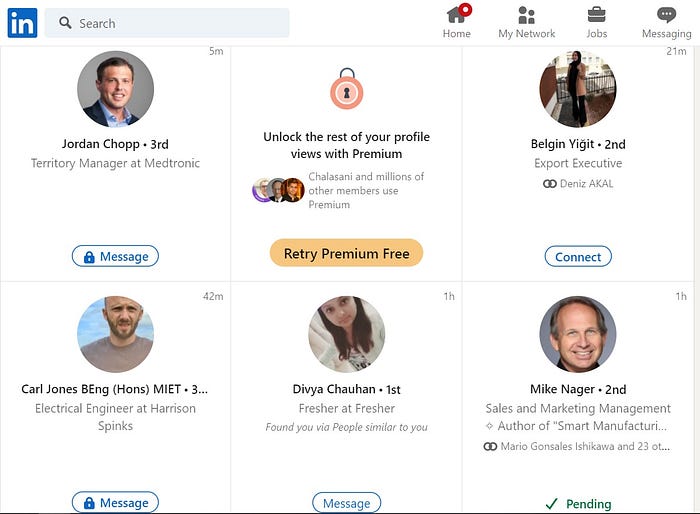Open My Network people icon

[526, 15]
